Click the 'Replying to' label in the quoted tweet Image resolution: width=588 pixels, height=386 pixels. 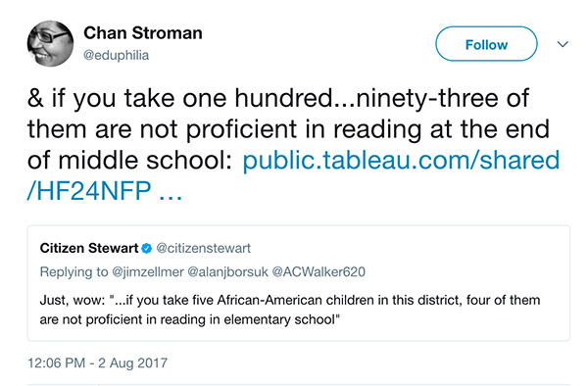[x=73, y=271]
